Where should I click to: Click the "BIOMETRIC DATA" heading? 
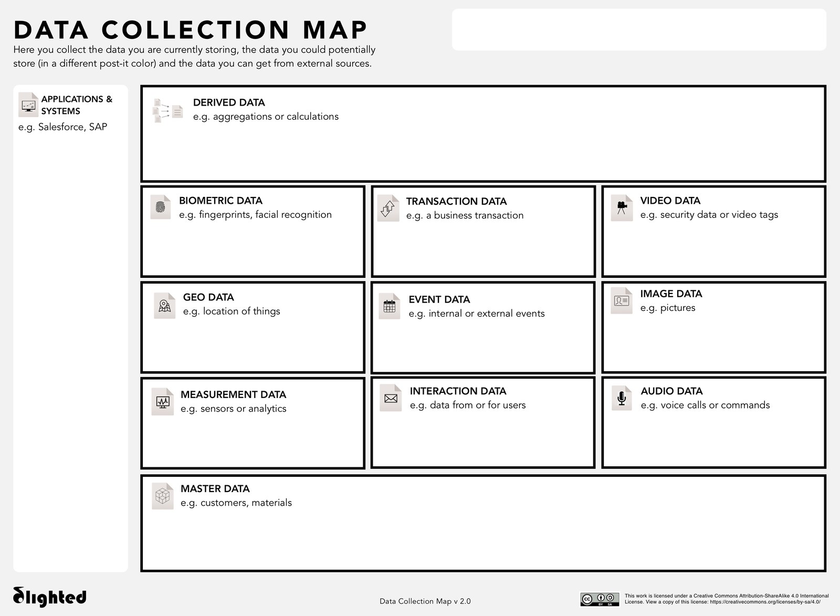(x=220, y=201)
